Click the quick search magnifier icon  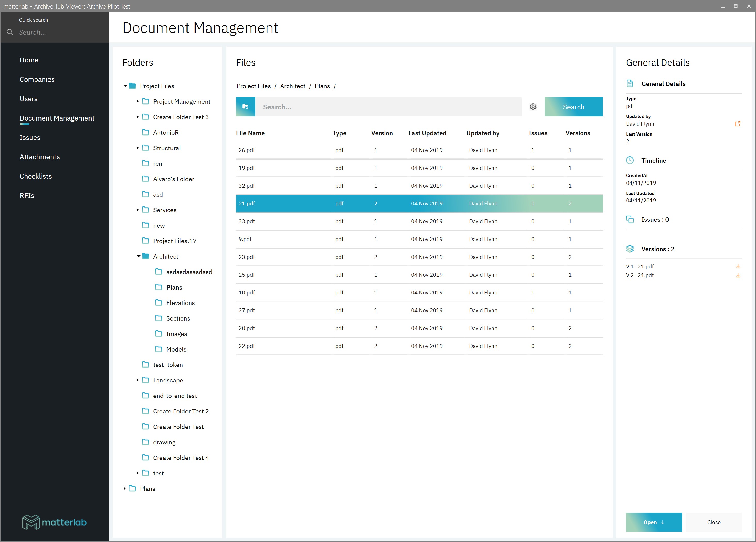point(10,32)
